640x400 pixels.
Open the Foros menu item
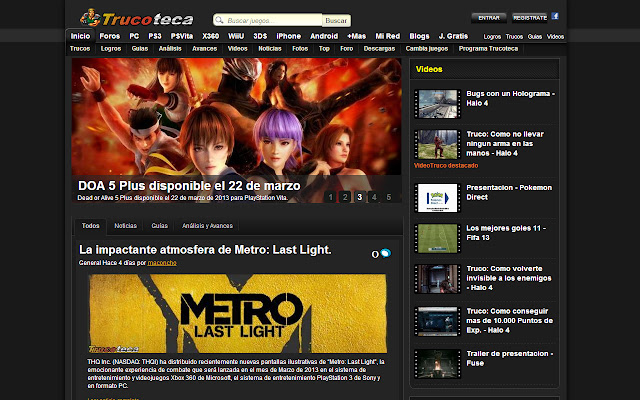pyautogui.click(x=110, y=36)
